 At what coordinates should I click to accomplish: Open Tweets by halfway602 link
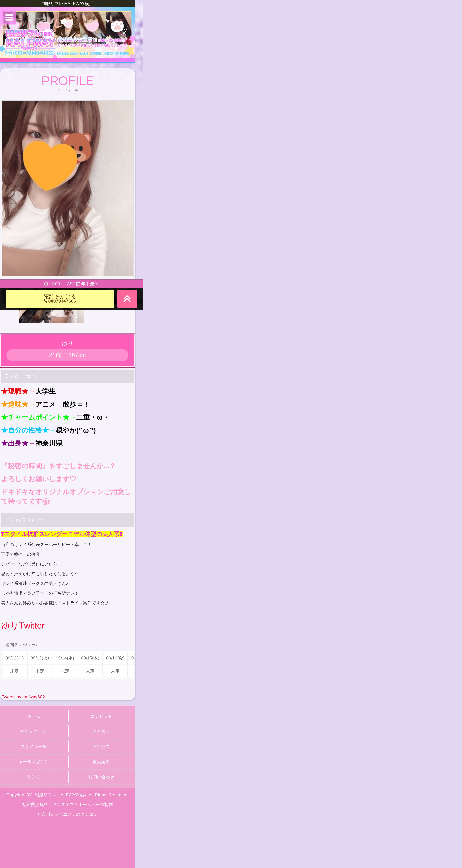pyautogui.click(x=23, y=697)
